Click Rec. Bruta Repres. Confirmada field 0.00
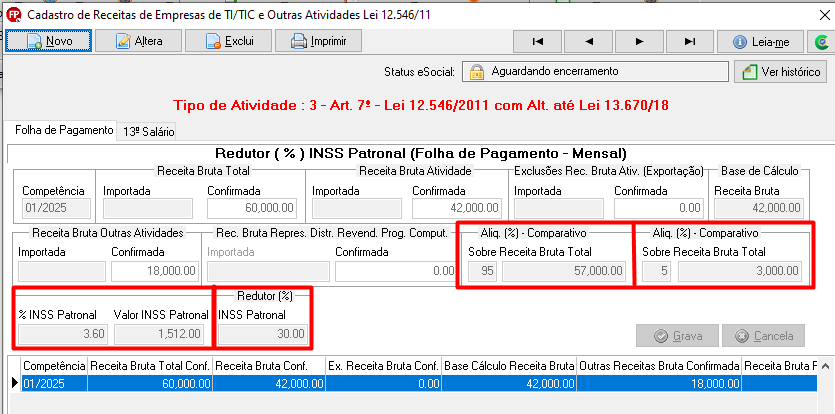 (x=396, y=271)
